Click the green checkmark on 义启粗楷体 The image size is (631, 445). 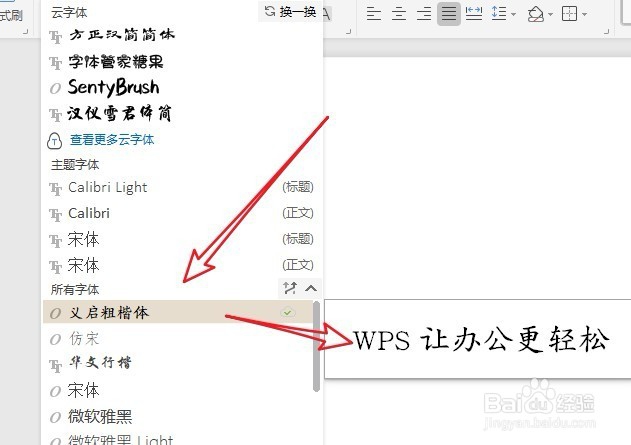[288, 312]
